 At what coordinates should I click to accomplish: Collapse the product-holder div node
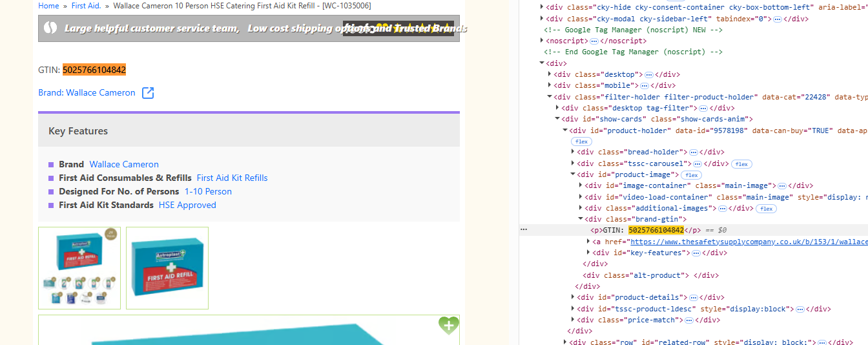click(x=565, y=130)
